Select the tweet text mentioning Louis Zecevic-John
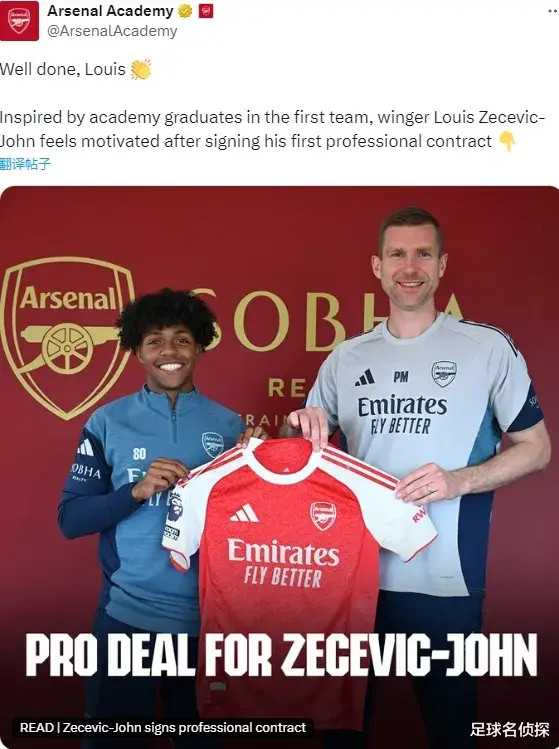The width and height of the screenshot is (559, 749). coord(272,129)
